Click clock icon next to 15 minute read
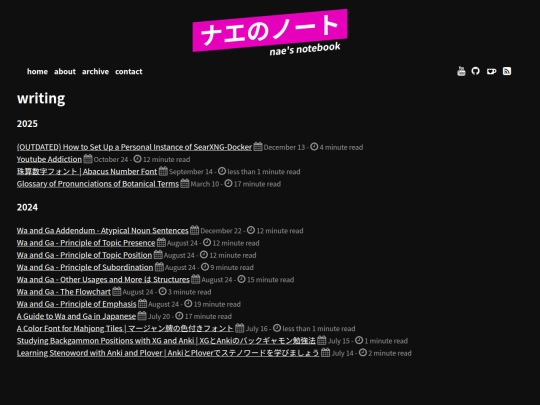The width and height of the screenshot is (540, 405). (241, 279)
